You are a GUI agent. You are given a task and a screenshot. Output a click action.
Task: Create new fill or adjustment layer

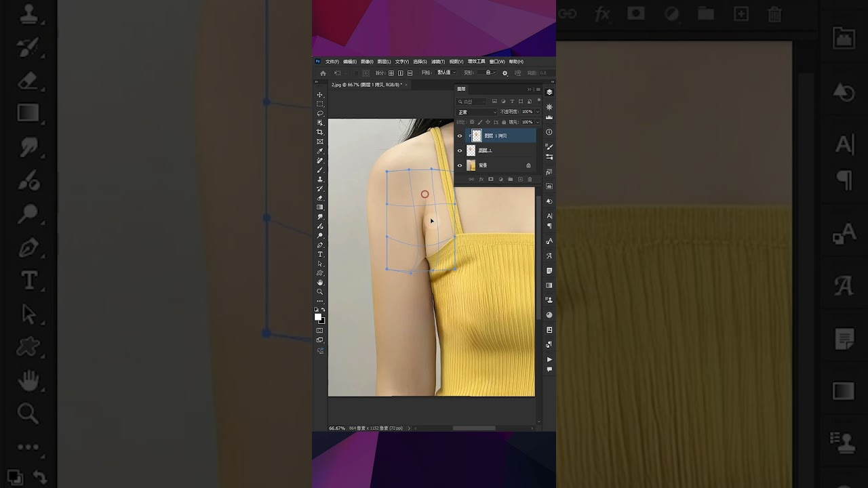[500, 180]
